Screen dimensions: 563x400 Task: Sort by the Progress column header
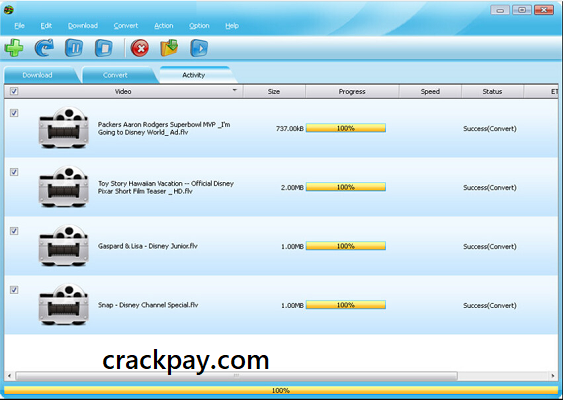pyautogui.click(x=352, y=92)
